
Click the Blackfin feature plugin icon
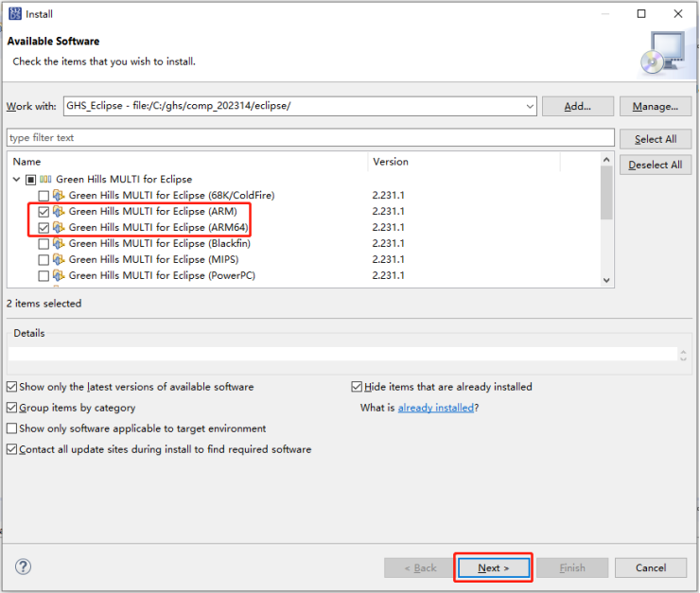point(59,243)
